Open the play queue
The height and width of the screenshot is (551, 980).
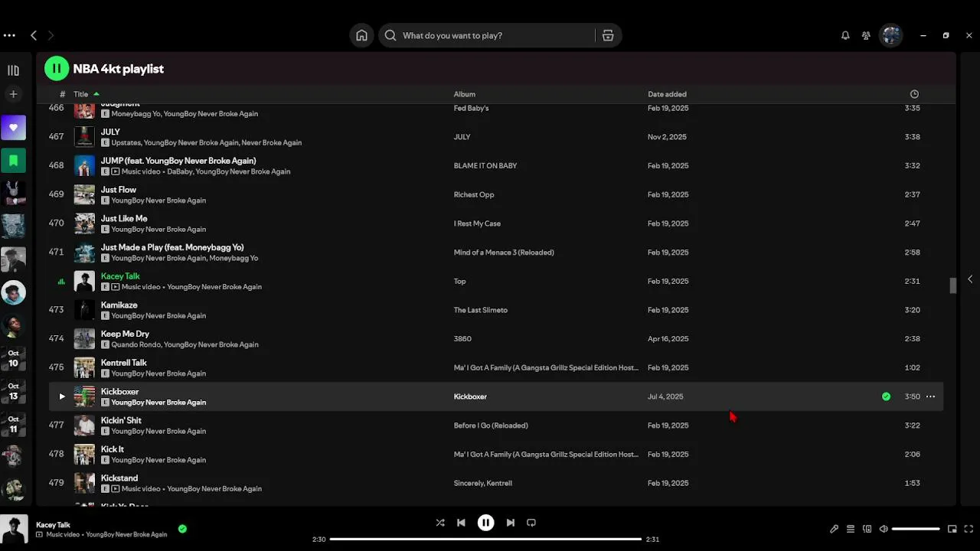[851, 529]
